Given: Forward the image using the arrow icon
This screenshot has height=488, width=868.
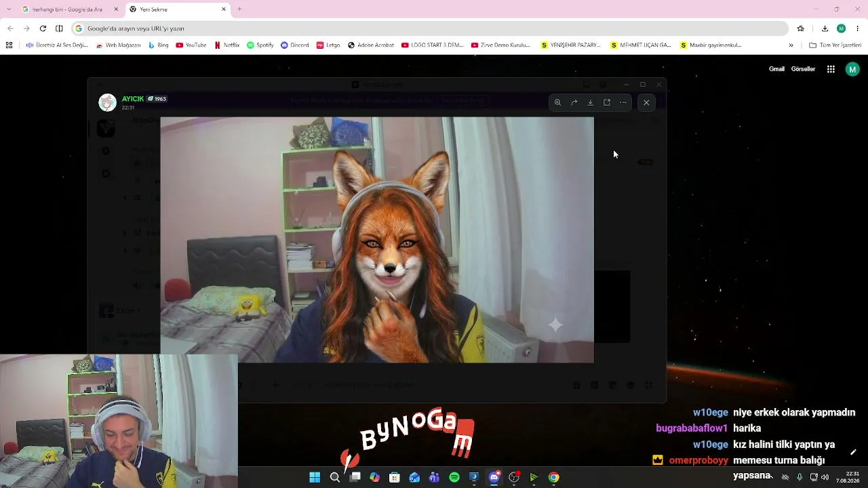Looking at the screenshot, I should 574,102.
